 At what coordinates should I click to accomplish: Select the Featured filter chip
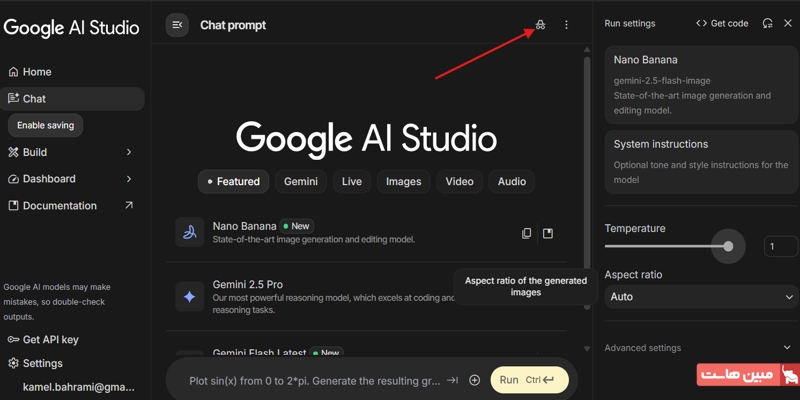232,181
